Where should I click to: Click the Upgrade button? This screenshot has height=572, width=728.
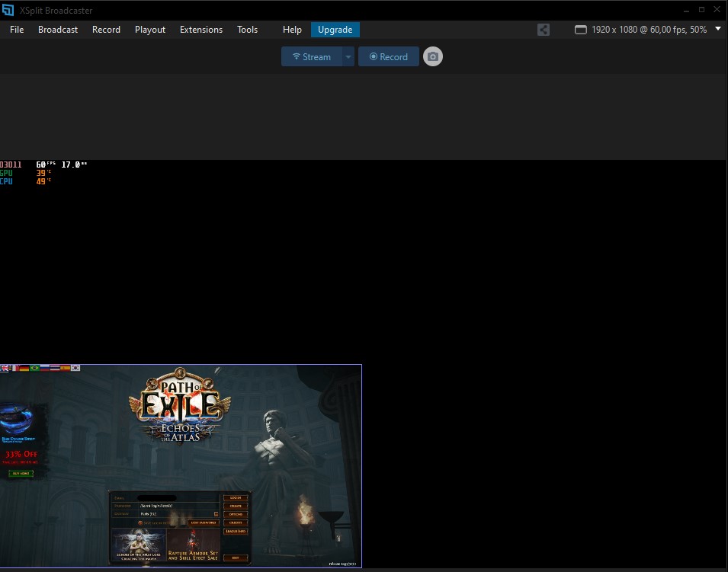point(335,30)
